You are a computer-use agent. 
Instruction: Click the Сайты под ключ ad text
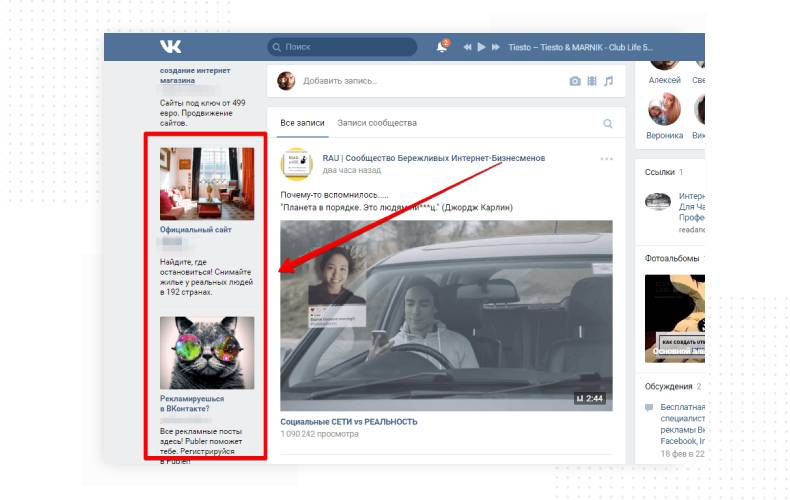(x=203, y=113)
